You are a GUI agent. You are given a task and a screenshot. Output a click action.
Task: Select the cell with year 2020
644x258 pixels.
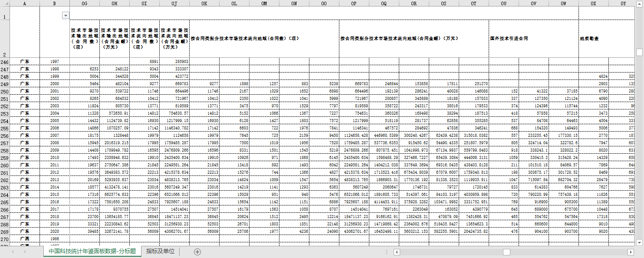pos(54,232)
